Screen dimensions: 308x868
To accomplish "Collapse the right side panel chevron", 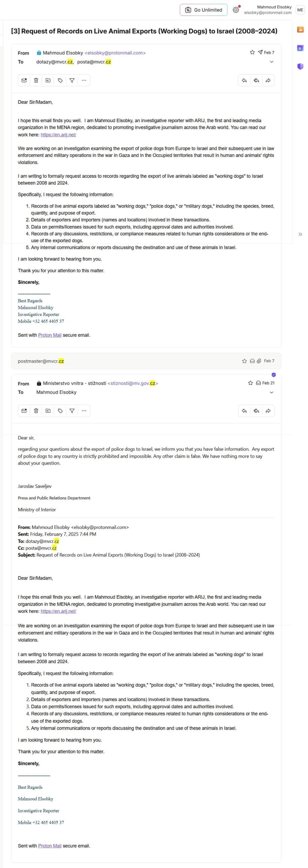I will tap(300, 234).
